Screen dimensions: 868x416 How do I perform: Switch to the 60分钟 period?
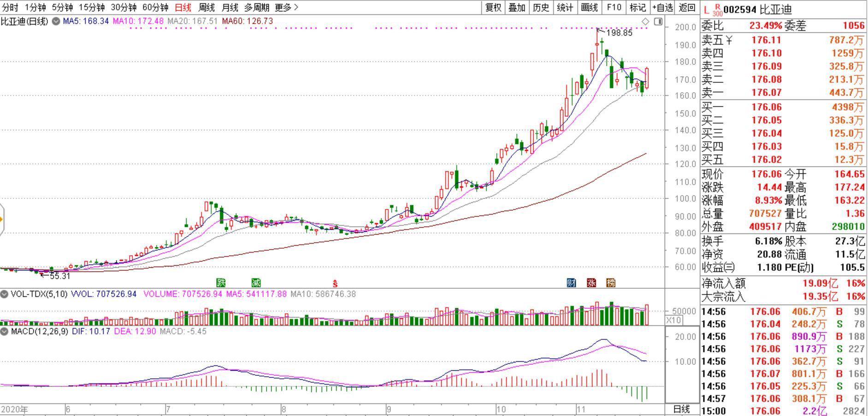coord(155,7)
